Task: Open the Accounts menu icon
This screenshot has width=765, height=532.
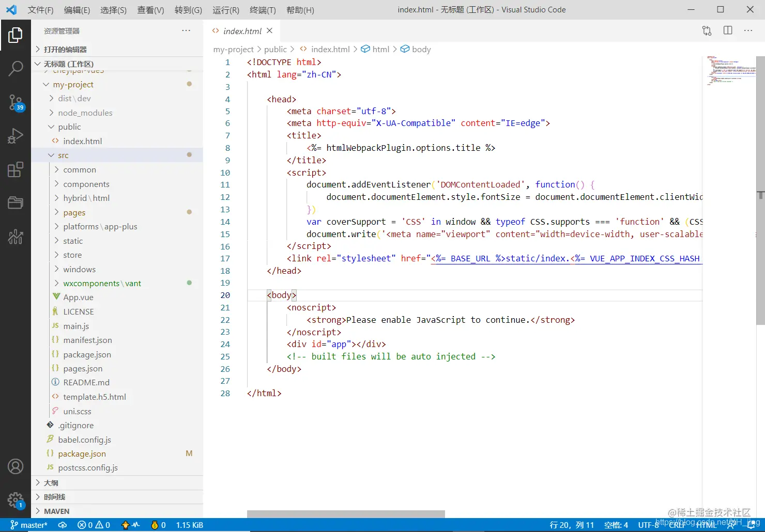Action: (16, 466)
